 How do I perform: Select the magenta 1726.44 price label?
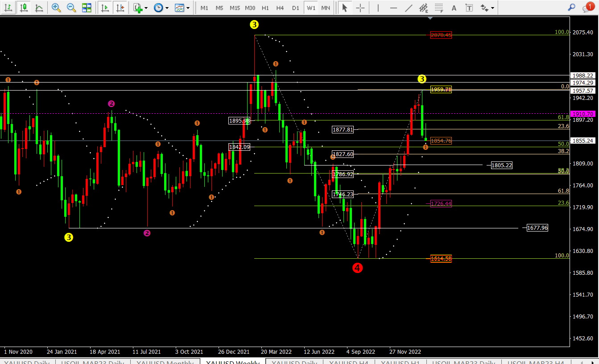click(x=441, y=203)
